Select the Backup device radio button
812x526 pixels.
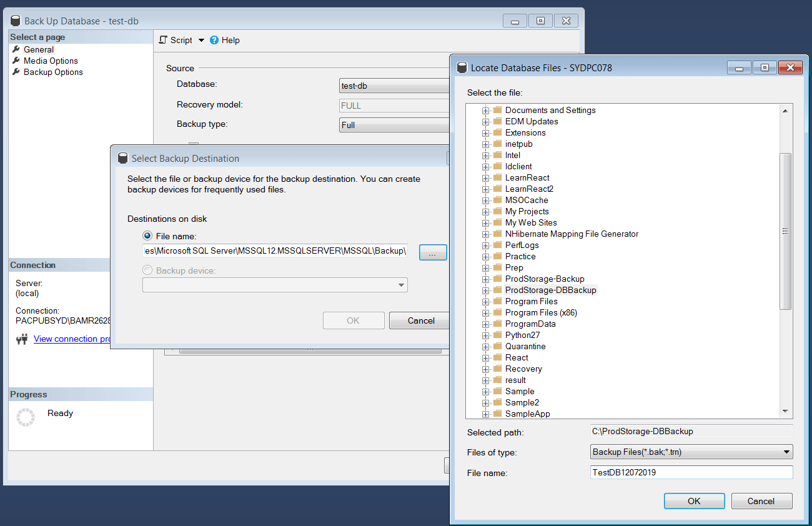(147, 270)
